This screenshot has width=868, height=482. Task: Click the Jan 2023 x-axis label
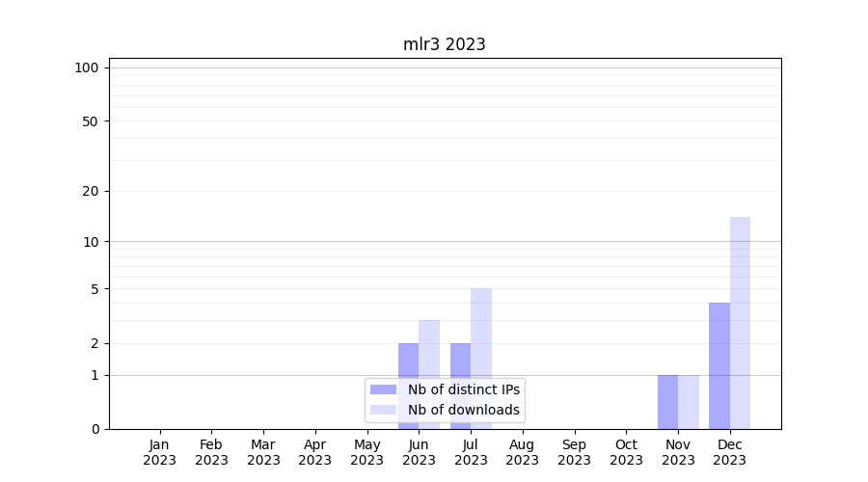coord(160,452)
